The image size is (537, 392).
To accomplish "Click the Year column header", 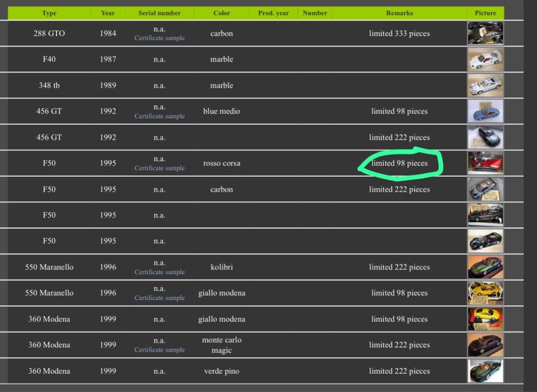I will coord(108,13).
